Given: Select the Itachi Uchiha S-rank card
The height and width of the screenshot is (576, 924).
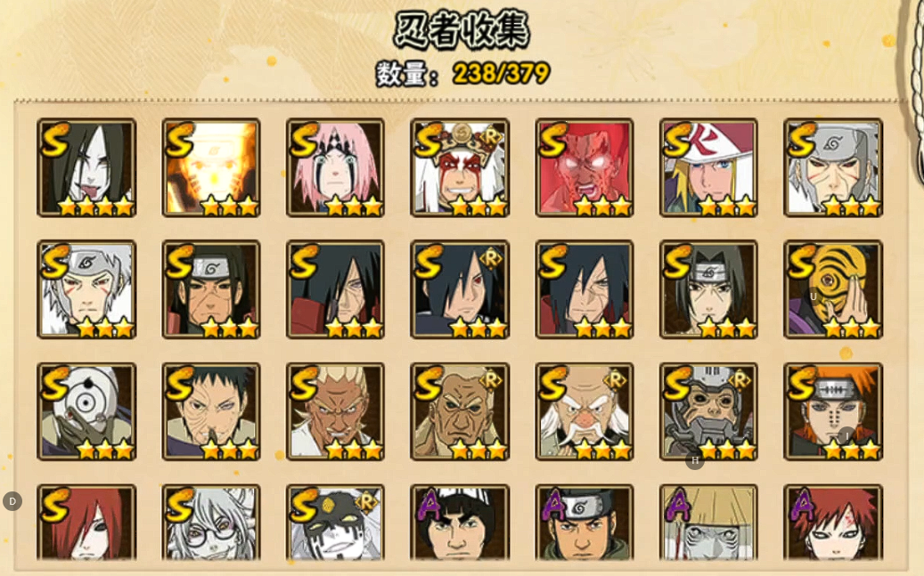Looking at the screenshot, I should click(709, 289).
